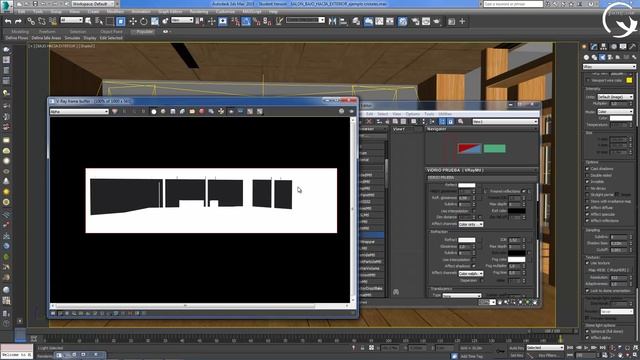
Task: Toggle Percent Snap in the main toolbar
Action: point(257,21)
